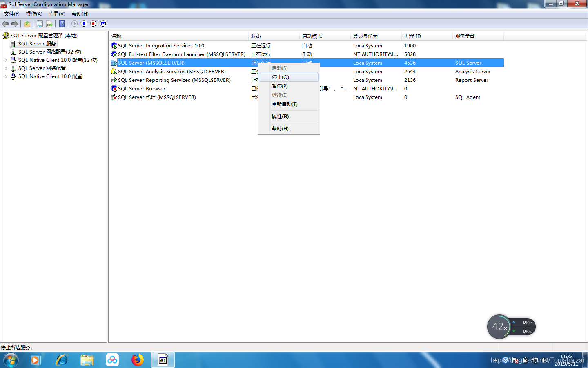Viewport: 588px width, 368px height.
Task: Select SQL Server 服务 tree item
Action: pyautogui.click(x=37, y=44)
